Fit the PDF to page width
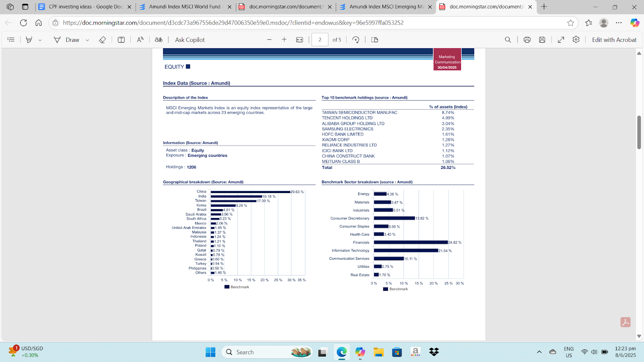 coord(299,40)
